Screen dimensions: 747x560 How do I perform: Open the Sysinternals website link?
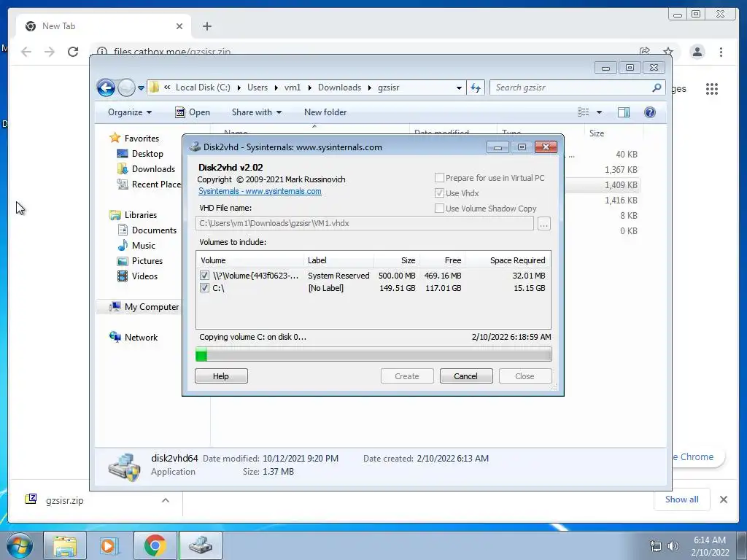[x=260, y=191]
